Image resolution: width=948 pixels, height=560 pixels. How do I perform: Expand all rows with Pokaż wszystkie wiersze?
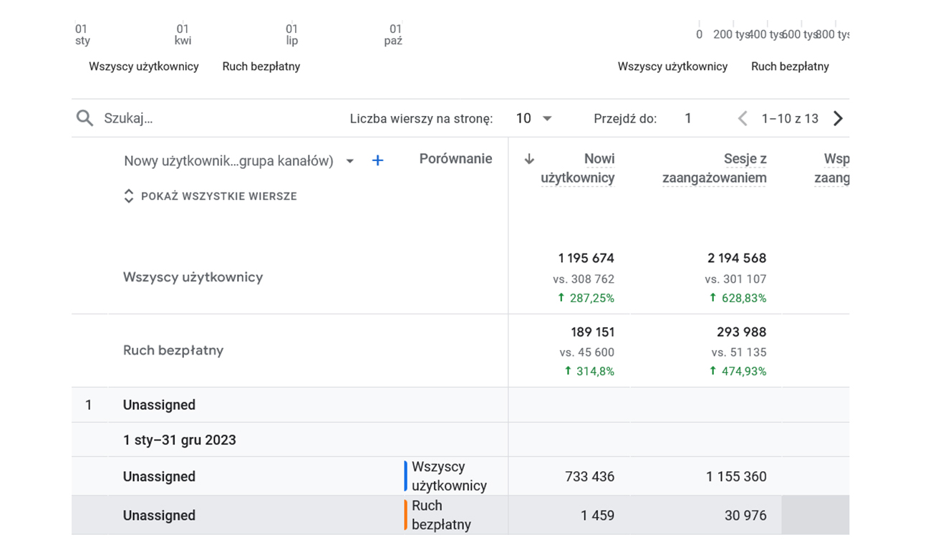click(211, 196)
